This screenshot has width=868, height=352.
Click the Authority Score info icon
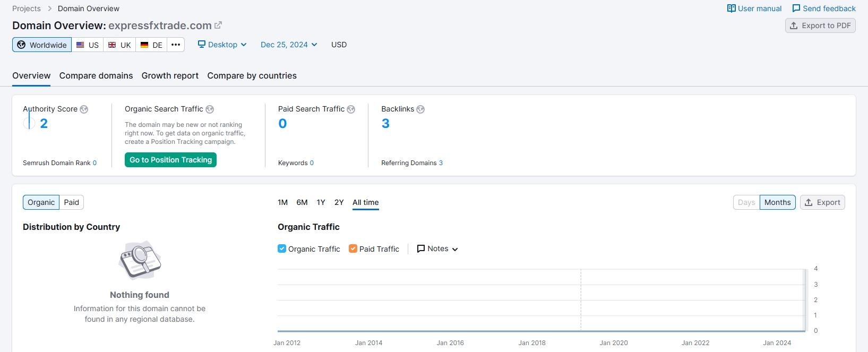point(84,109)
